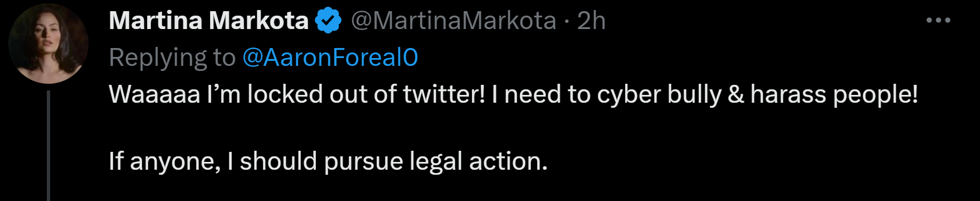The width and height of the screenshot is (980, 201).
Task: Click the word 'twitter!' in tweet text
Action: click(x=445, y=94)
